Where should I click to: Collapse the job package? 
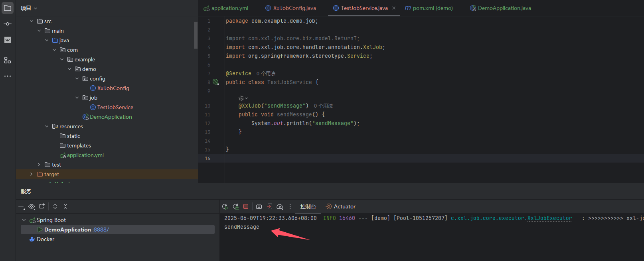77,98
